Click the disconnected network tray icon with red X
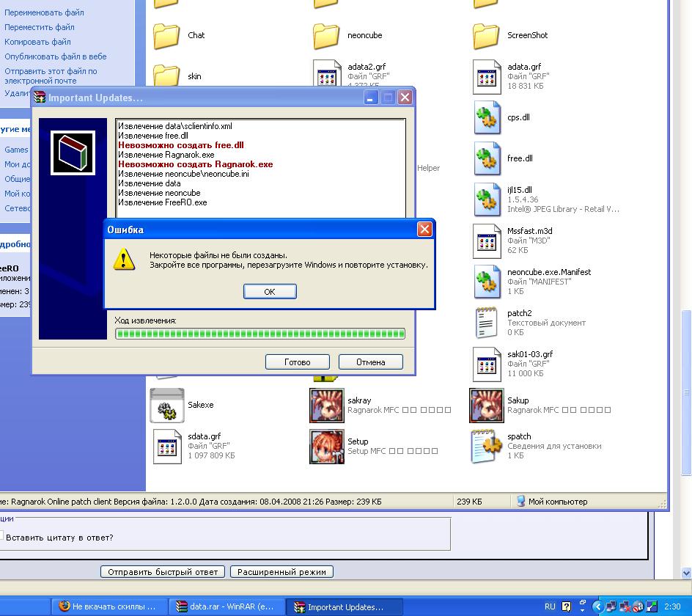 [625, 606]
